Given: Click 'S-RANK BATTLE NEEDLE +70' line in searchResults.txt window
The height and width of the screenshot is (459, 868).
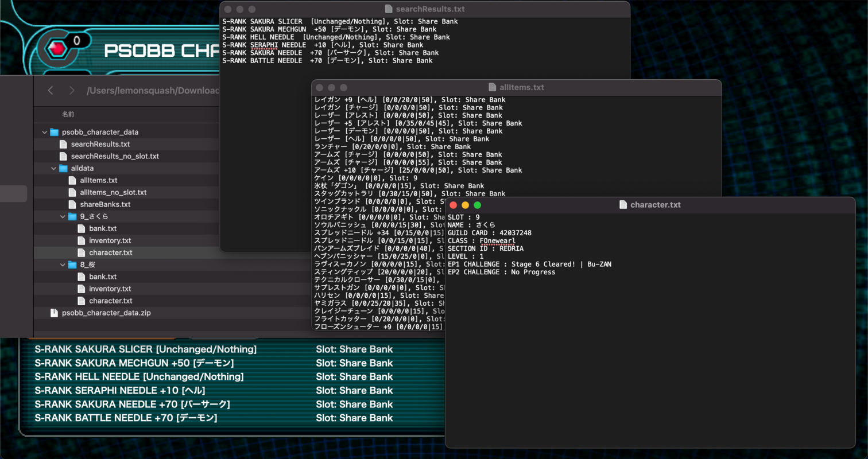Looking at the screenshot, I should (327, 60).
